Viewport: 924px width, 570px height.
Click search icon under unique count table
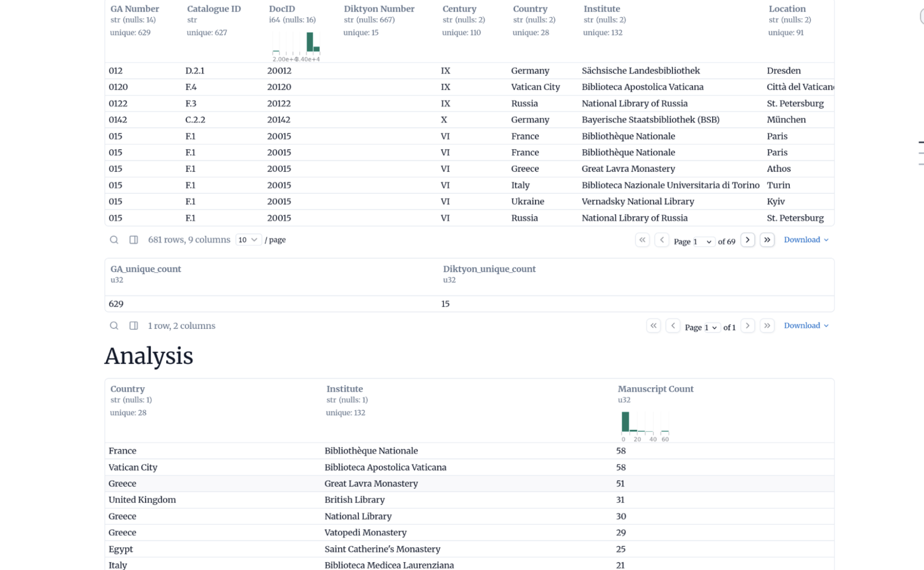point(114,326)
